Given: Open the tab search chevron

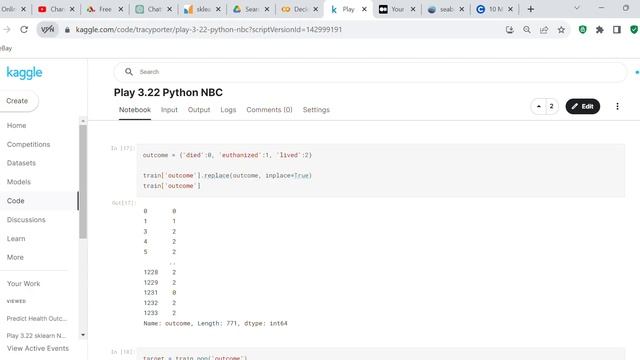Looking at the screenshot, I should 577,8.
